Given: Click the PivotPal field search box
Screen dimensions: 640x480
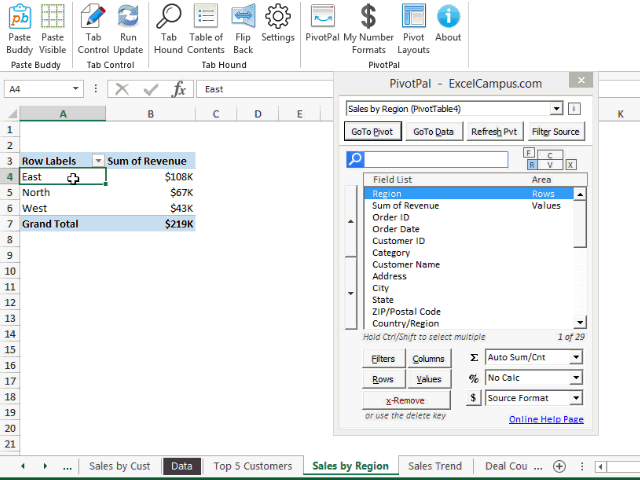Looking at the screenshot, I should tap(436, 160).
